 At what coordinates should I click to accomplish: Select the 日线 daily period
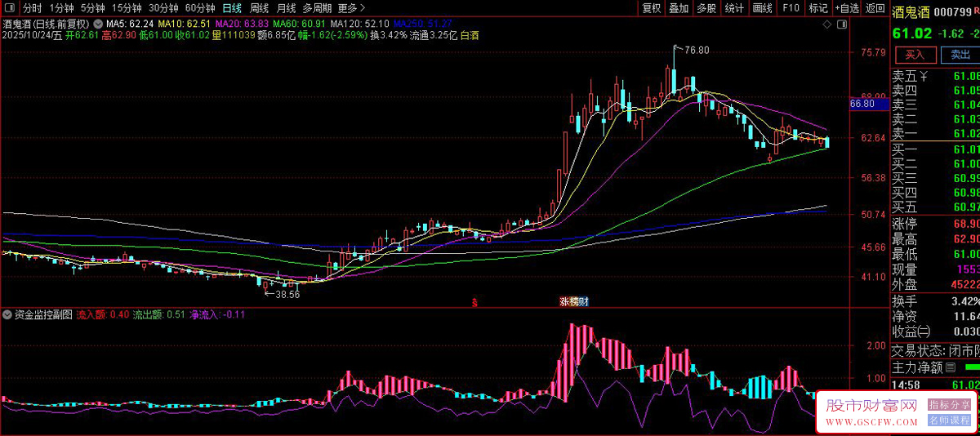[x=233, y=8]
